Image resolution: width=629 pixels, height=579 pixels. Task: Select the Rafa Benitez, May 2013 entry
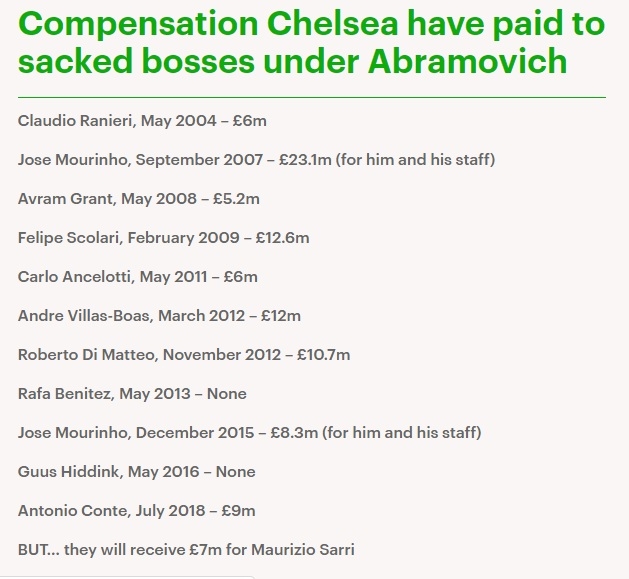click(132, 394)
